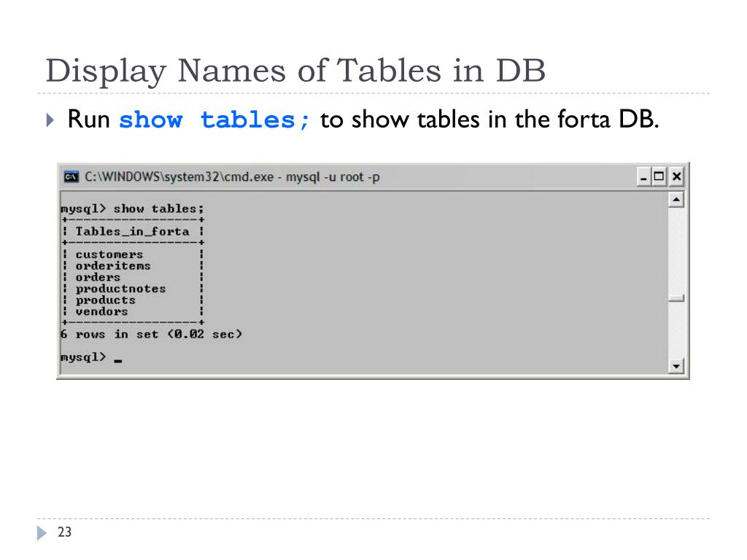Minimize the cmd.exe window
This screenshot has height=560, width=747.
coord(643,176)
